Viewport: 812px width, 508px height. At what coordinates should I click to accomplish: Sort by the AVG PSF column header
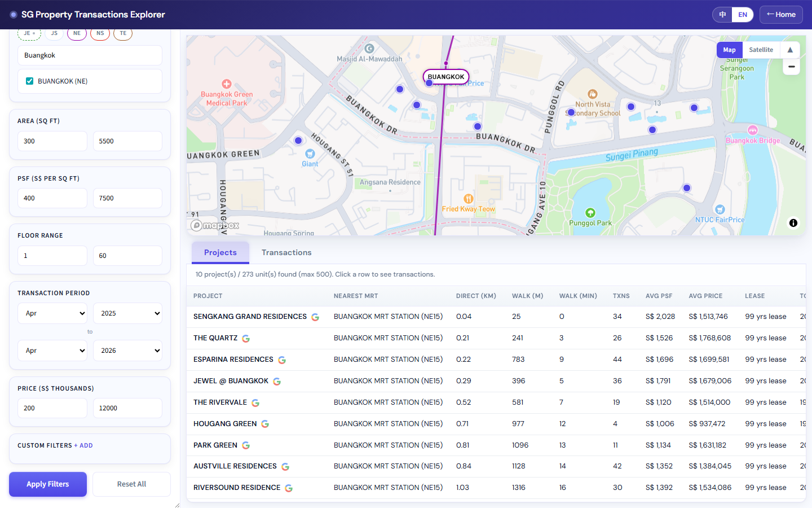(659, 296)
